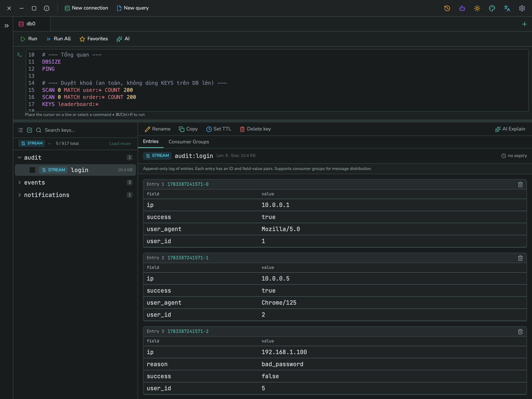Image resolution: width=532 pixels, height=399 pixels.
Task: Click the info circle icon
Action: 46,8
